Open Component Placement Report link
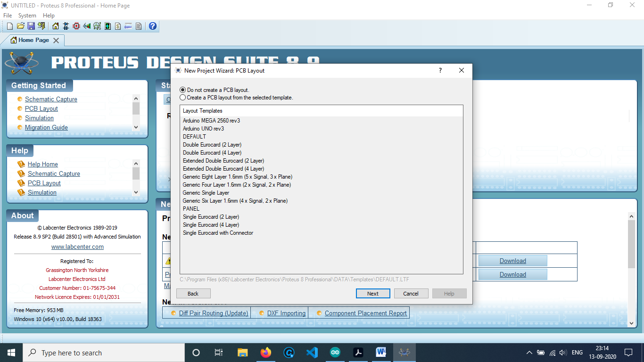 [366, 313]
